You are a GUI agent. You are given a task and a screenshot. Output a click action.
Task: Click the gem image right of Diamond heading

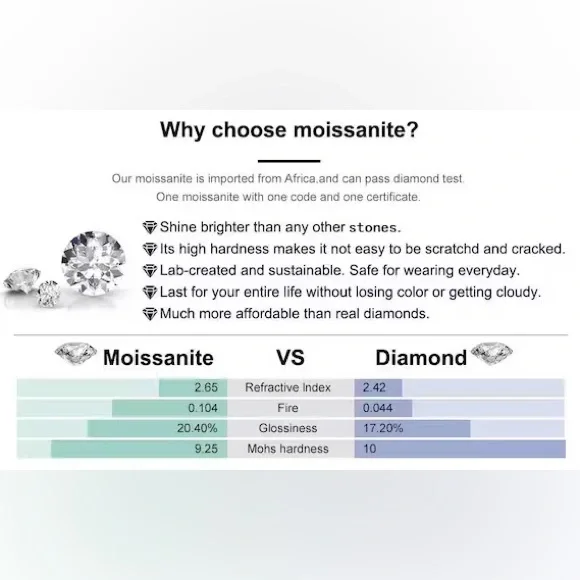tap(492, 353)
